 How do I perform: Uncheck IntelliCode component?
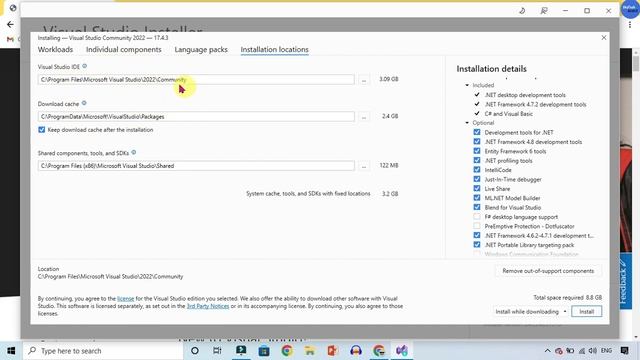point(477,170)
